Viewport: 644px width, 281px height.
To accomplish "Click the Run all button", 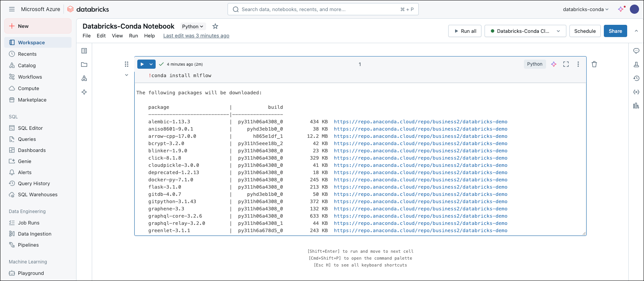I will click(465, 31).
